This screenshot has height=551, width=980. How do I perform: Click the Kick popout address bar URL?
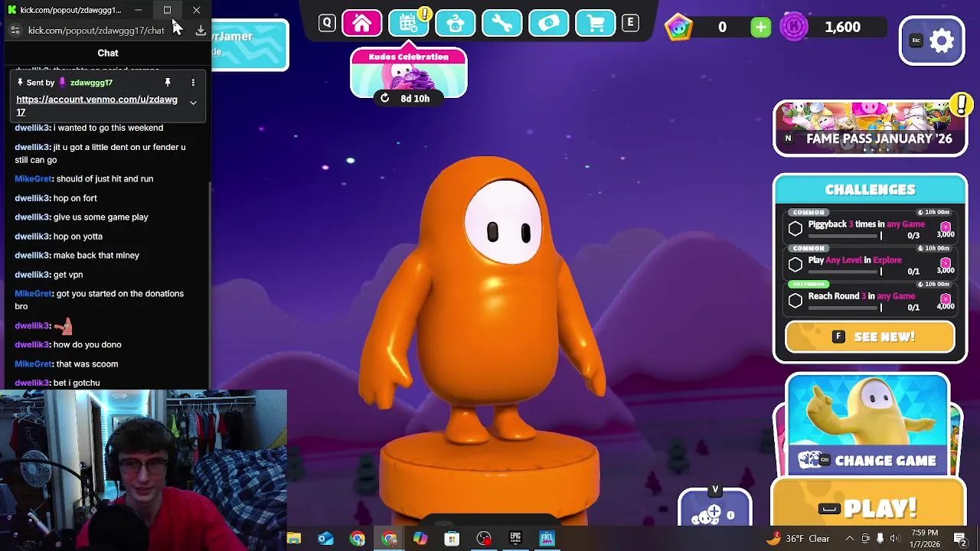point(96,31)
